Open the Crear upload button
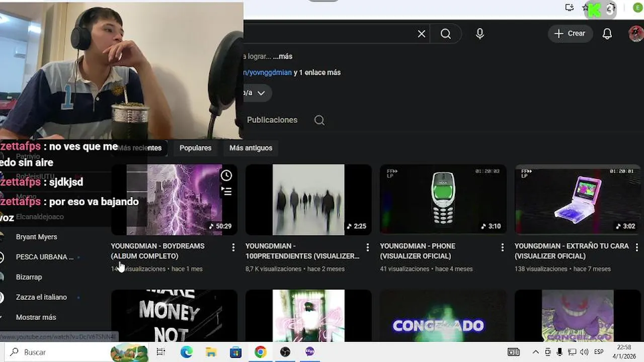644x362 pixels. [x=570, y=34]
